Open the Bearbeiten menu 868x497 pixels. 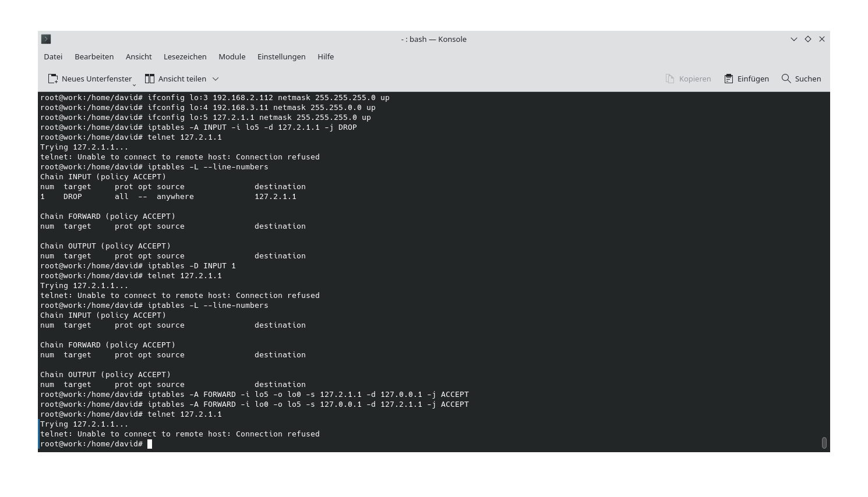94,56
